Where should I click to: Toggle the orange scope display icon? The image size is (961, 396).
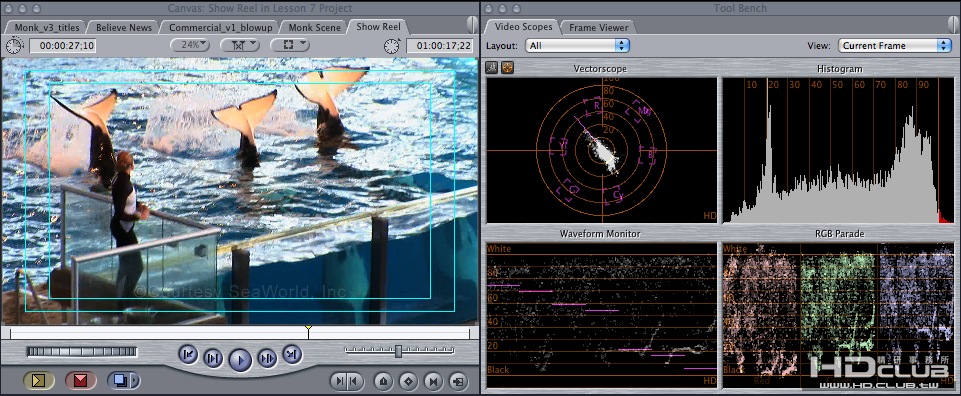(x=507, y=67)
